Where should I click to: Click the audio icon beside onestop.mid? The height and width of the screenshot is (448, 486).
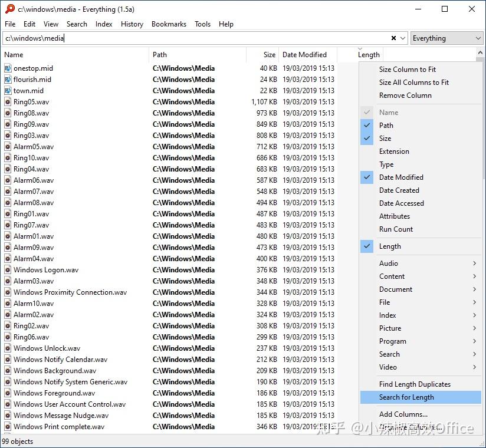(x=7, y=68)
